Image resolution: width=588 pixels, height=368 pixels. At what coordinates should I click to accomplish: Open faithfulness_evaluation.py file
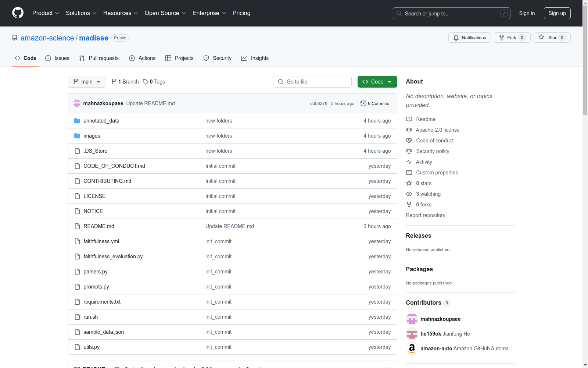tap(113, 256)
